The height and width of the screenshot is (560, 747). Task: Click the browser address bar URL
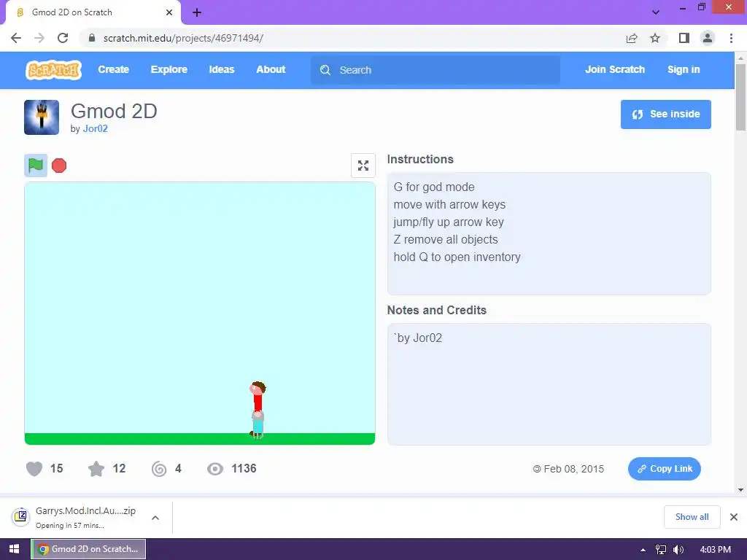point(183,38)
